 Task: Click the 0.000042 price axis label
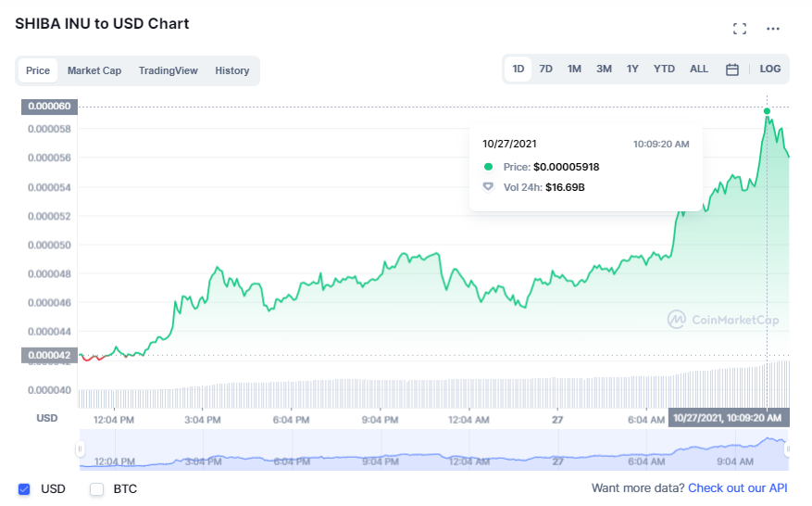pos(49,355)
